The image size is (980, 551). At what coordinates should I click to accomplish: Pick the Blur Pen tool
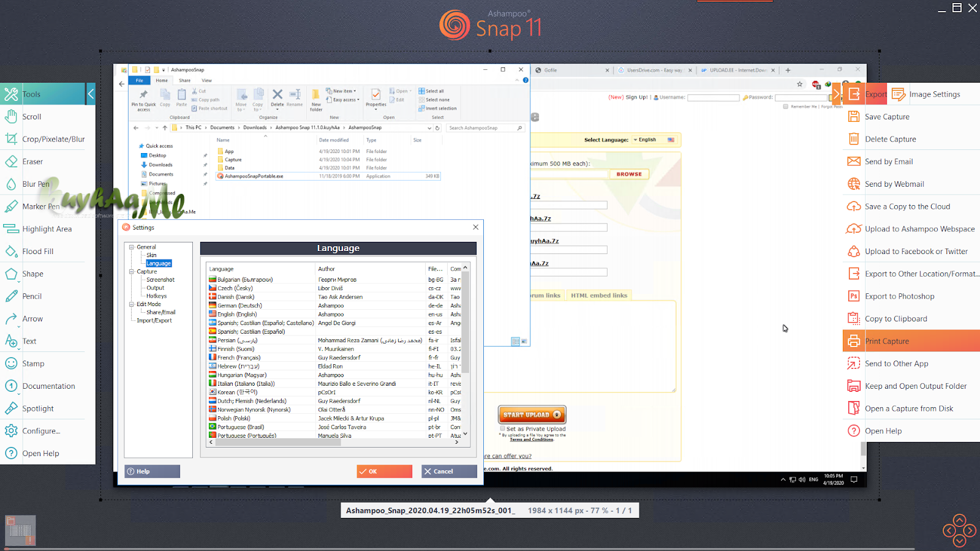coord(48,184)
